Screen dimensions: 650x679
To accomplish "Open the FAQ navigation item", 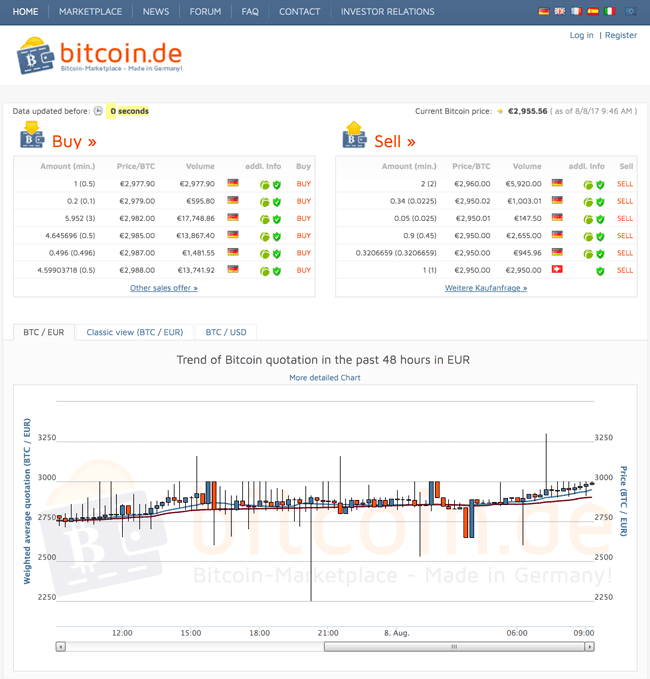I will tap(250, 12).
